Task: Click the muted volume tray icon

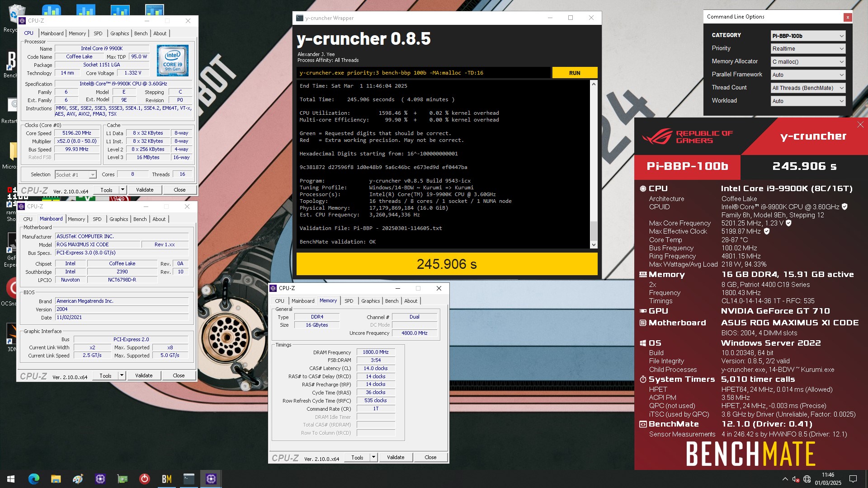Action: click(x=796, y=479)
